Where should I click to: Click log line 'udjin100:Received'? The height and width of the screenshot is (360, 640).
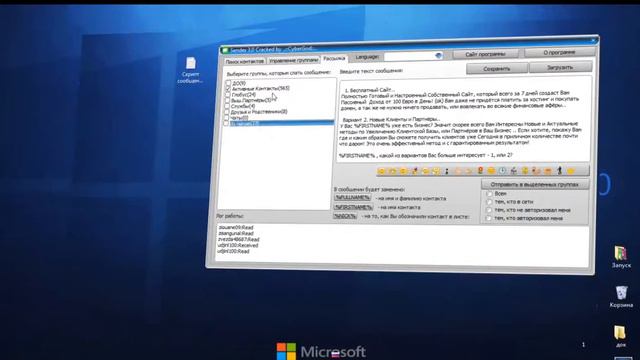coord(238,245)
